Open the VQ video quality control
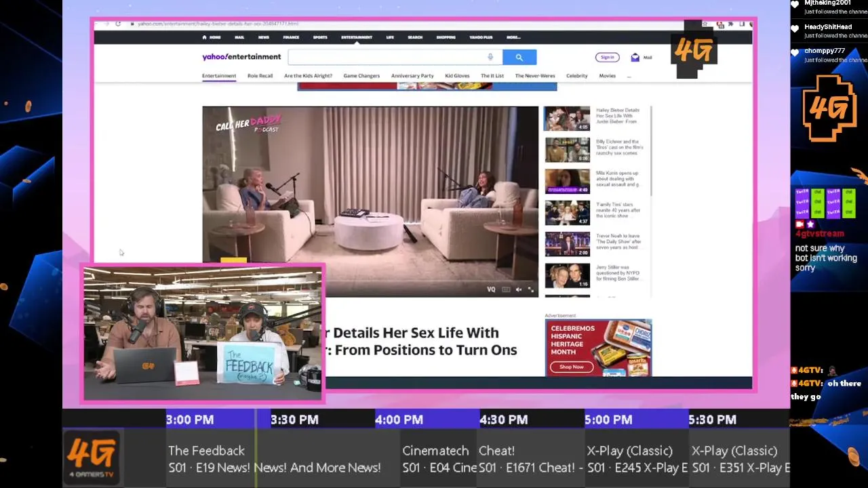The image size is (868, 488). click(x=491, y=289)
